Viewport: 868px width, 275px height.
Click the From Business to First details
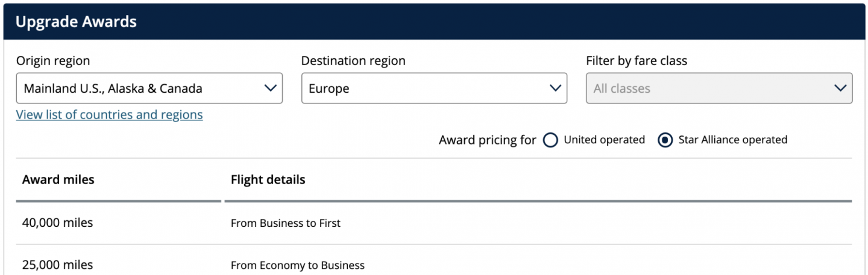(x=285, y=223)
